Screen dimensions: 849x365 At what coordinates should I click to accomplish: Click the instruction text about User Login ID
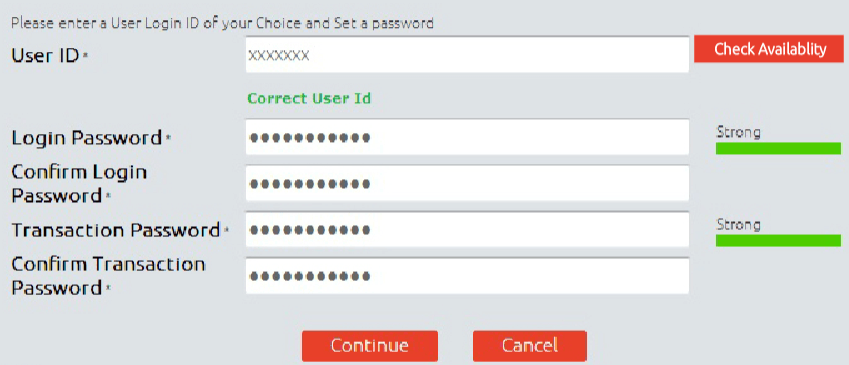pos(223,24)
